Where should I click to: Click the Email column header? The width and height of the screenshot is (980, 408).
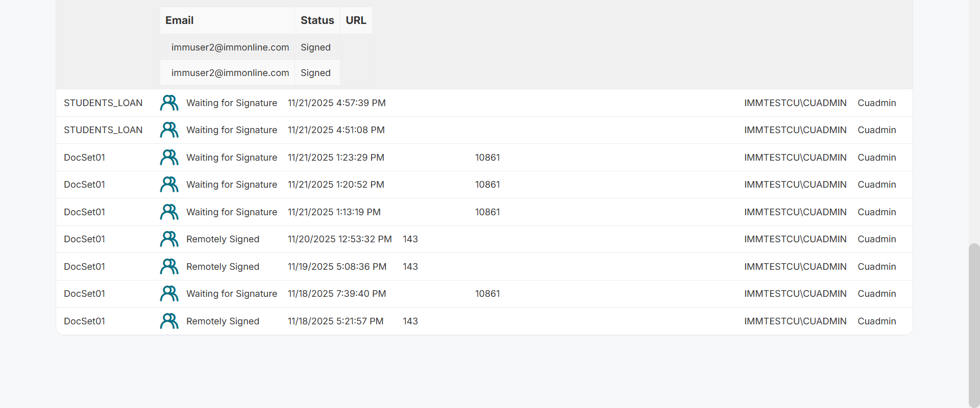[179, 20]
